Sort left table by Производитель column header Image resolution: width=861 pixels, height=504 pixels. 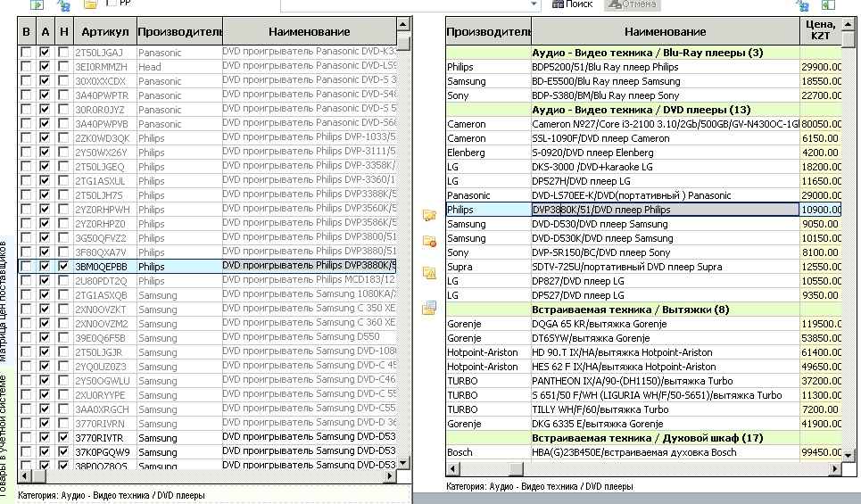(x=179, y=32)
